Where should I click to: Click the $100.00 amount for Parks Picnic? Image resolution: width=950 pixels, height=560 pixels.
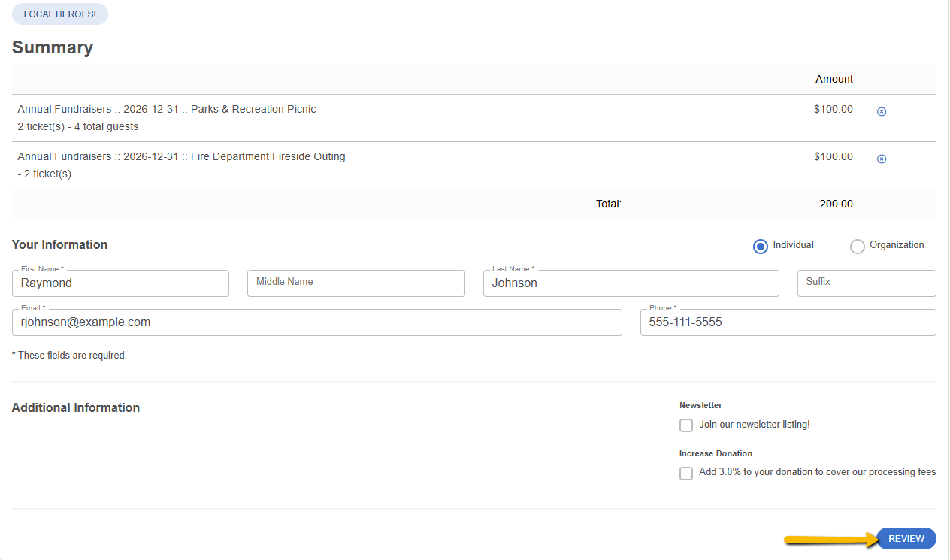834,109
